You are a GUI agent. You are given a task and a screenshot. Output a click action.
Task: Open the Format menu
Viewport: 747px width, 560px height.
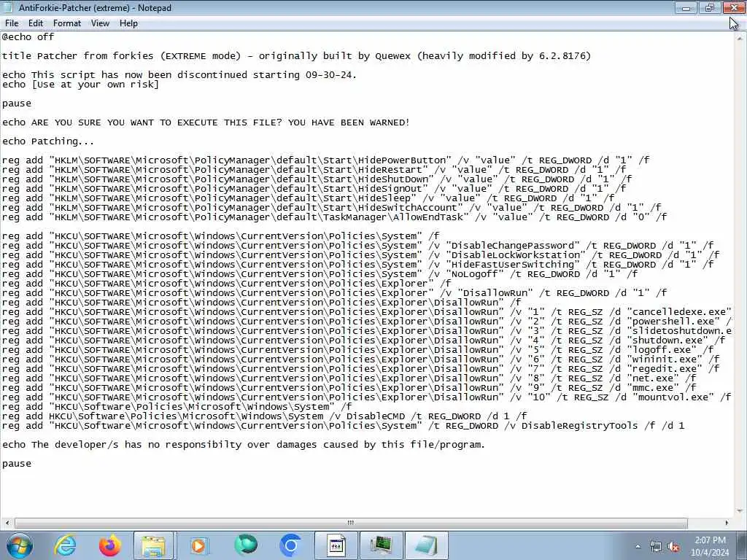(66, 23)
